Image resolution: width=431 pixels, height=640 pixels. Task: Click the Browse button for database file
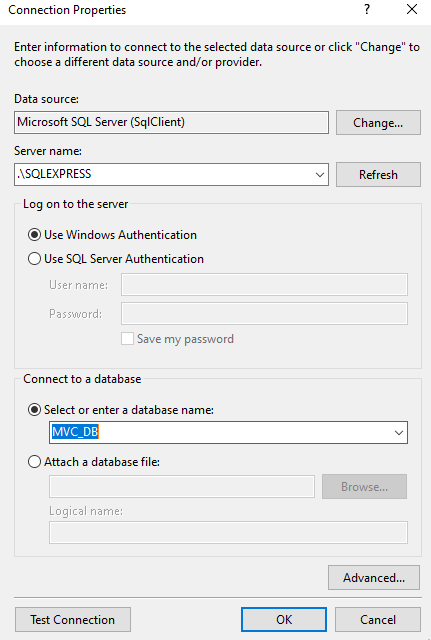(364, 487)
